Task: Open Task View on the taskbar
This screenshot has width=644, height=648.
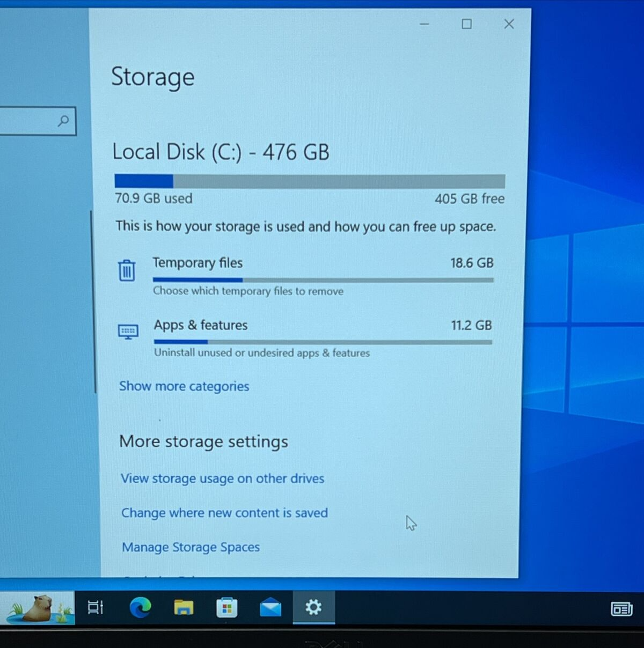Action: [x=94, y=607]
